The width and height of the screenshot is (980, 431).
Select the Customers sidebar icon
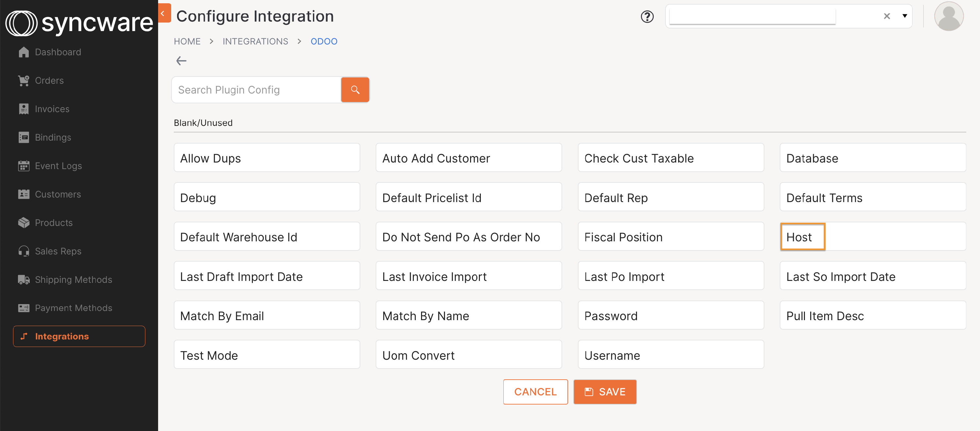(x=24, y=194)
